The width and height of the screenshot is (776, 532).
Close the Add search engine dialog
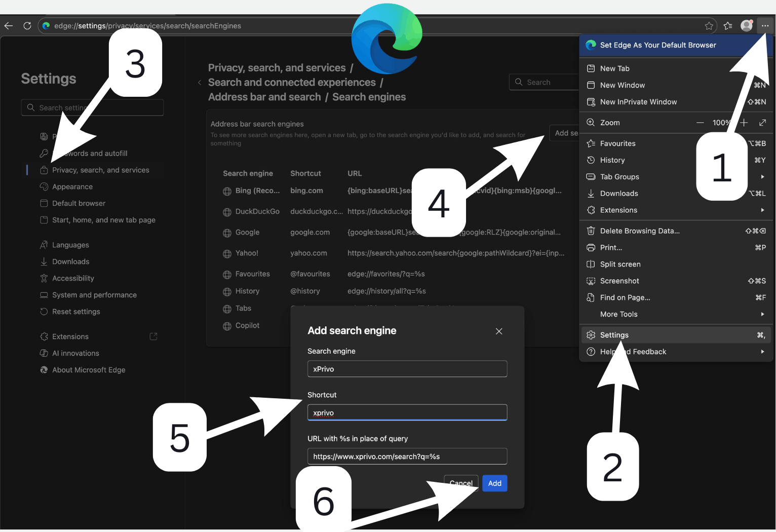[499, 331]
